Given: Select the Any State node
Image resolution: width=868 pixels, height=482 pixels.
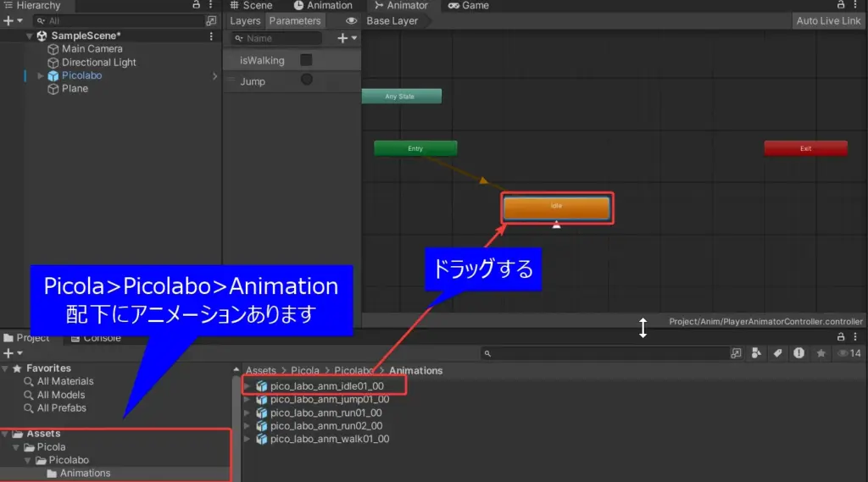Looking at the screenshot, I should tap(401, 97).
